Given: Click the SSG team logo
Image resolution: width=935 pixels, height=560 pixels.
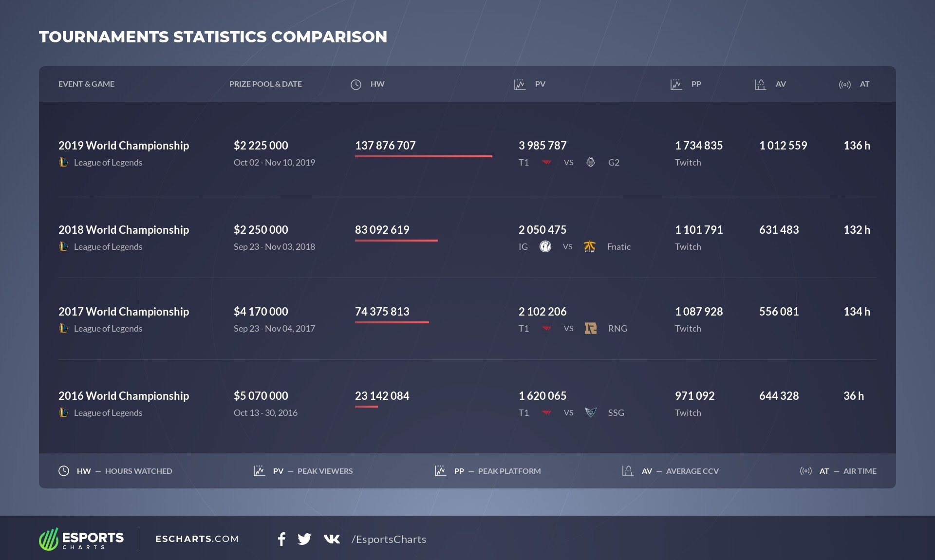Looking at the screenshot, I should (x=590, y=412).
